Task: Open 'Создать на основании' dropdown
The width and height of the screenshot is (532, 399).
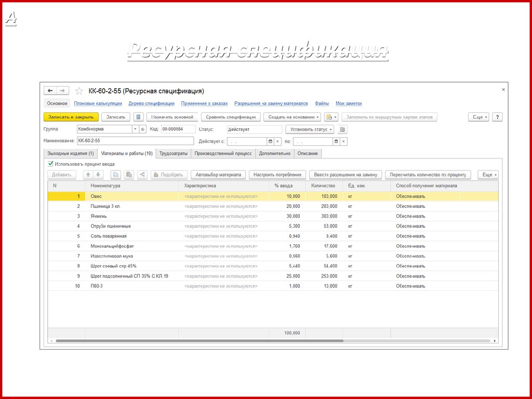Action: coord(292,117)
